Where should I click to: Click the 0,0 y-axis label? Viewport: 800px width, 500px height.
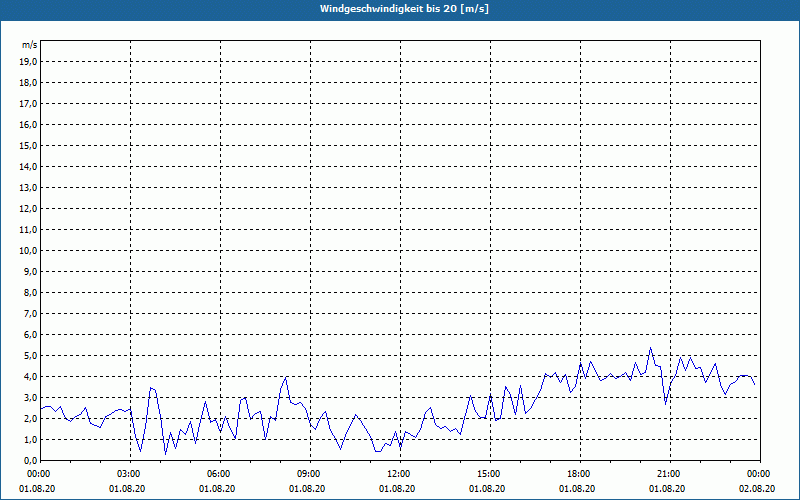pos(31,460)
